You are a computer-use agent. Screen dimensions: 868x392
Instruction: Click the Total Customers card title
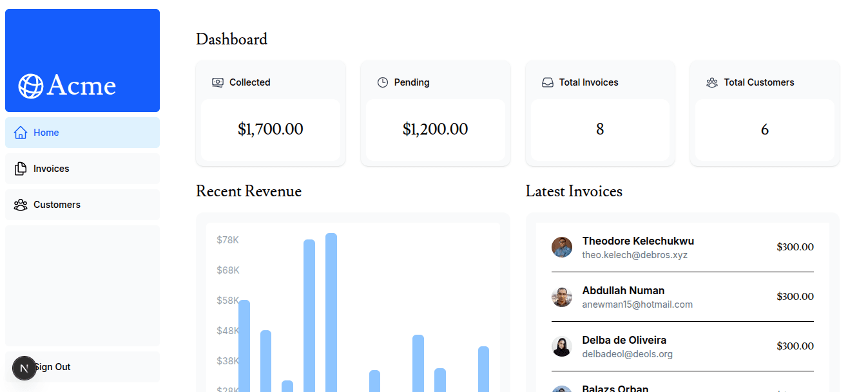click(759, 82)
